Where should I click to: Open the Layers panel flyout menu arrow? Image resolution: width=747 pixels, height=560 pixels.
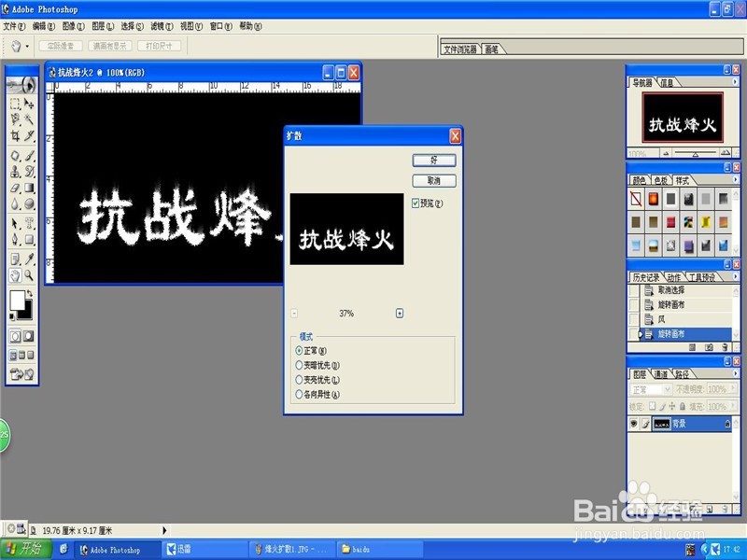pos(735,373)
